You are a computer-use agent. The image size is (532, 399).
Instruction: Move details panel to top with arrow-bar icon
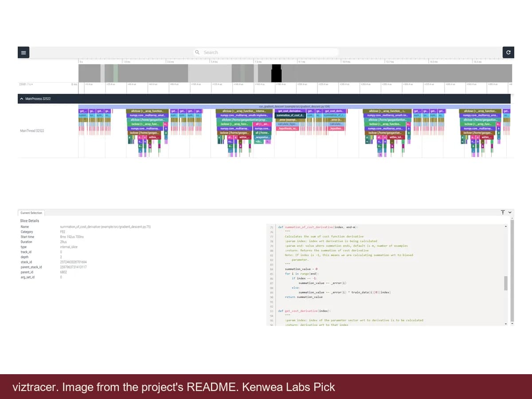click(503, 213)
